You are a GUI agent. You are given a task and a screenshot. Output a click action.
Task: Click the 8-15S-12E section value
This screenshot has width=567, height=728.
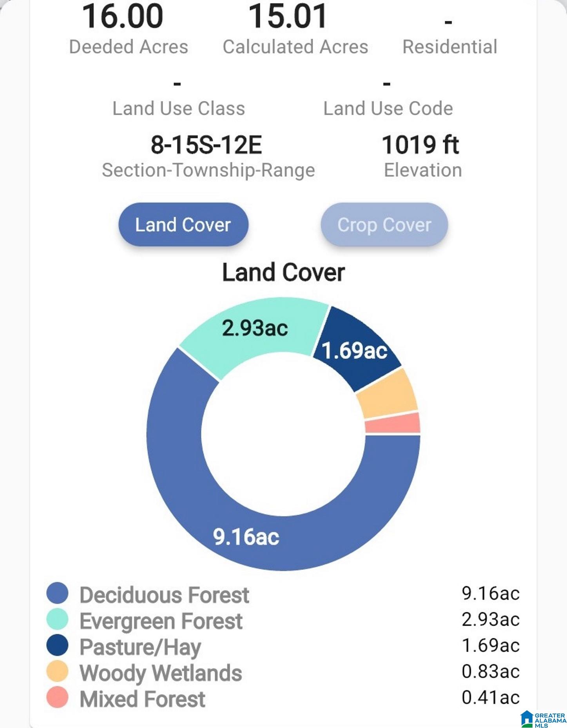(x=206, y=145)
